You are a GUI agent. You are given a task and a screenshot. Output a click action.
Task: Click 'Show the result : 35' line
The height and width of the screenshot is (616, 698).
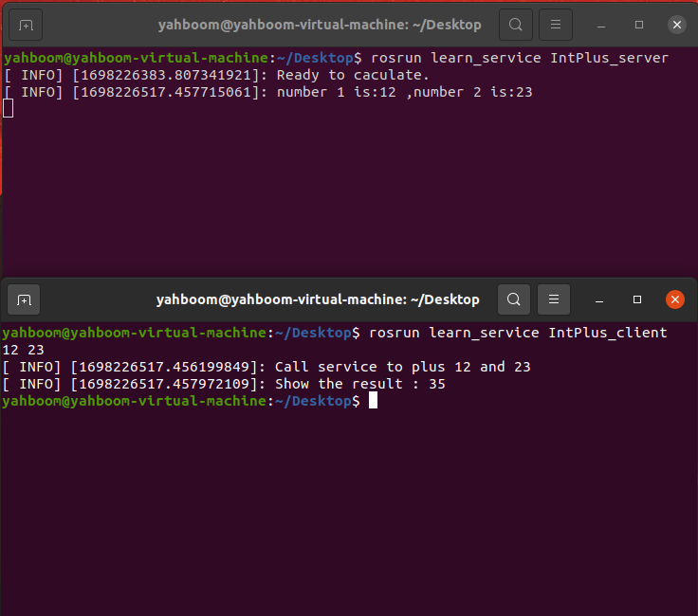click(360, 384)
